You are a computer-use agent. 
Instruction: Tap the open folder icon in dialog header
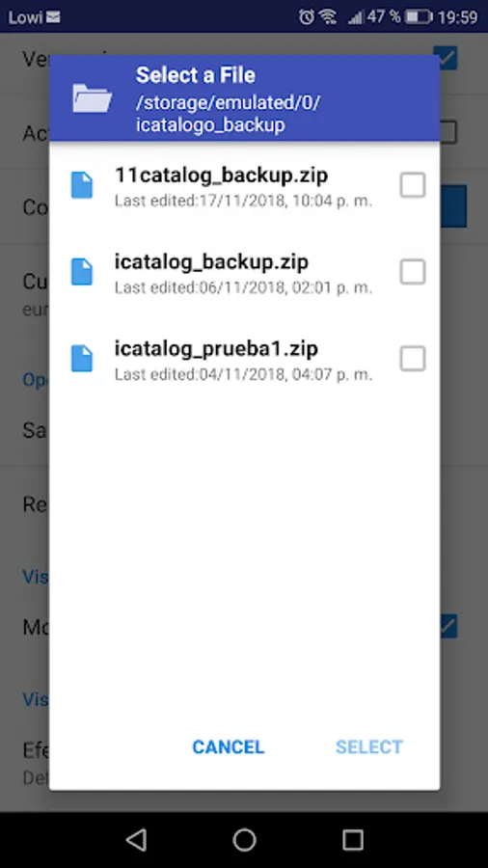coord(92,98)
